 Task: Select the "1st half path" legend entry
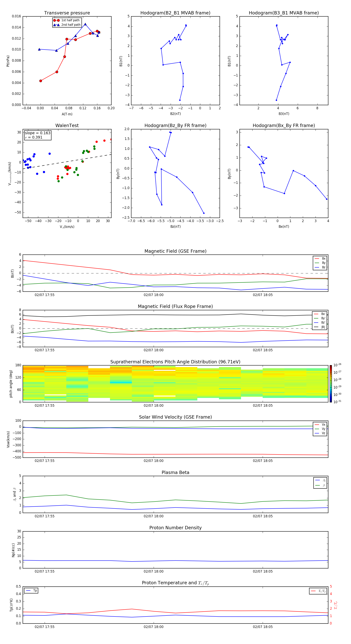point(67,20)
